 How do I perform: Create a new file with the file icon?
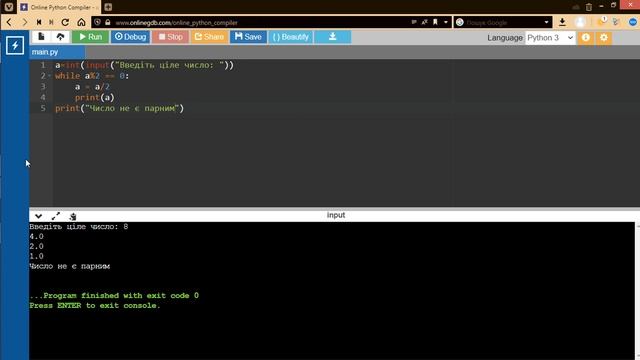coord(41,37)
